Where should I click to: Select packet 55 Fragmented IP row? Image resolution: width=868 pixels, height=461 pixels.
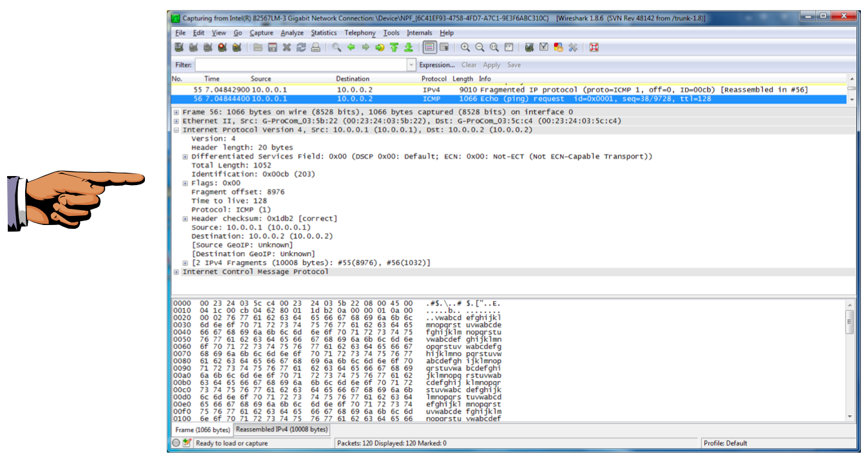509,90
